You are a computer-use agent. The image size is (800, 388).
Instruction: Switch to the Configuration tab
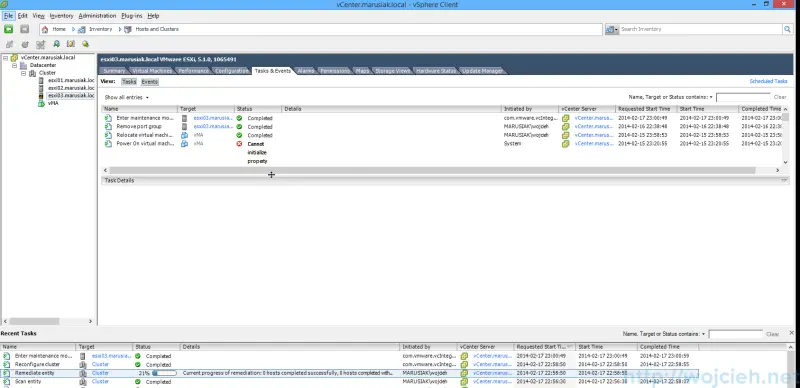(232, 71)
